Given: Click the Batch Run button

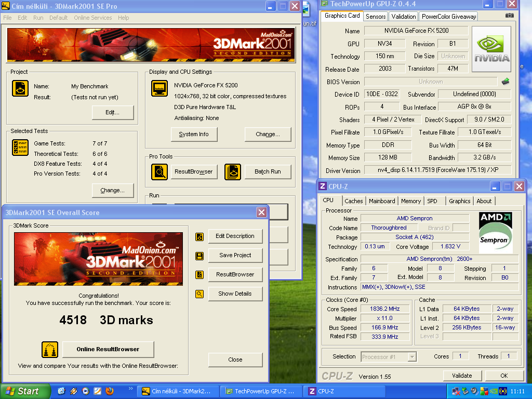Looking at the screenshot, I should [x=268, y=171].
